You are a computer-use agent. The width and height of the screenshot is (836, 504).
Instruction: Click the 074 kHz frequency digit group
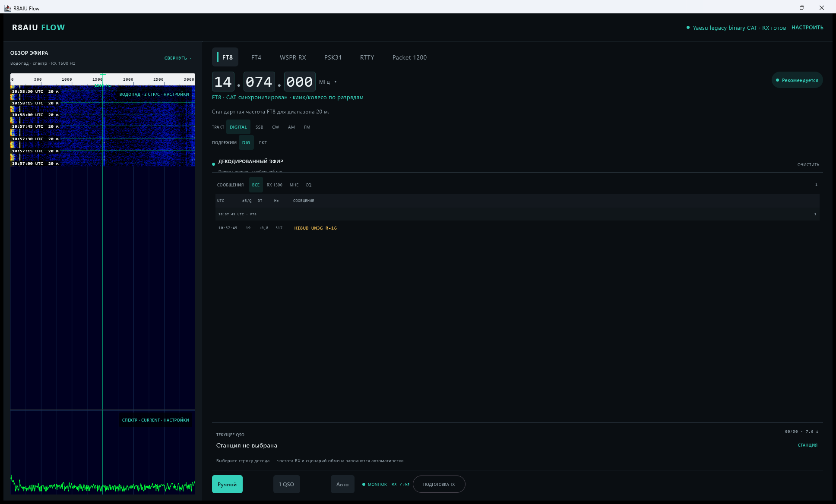coord(259,82)
